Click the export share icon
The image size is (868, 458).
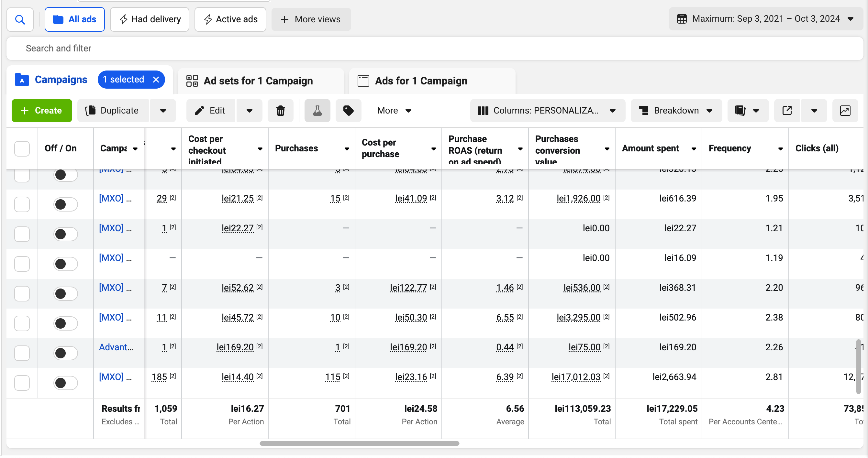coord(787,111)
